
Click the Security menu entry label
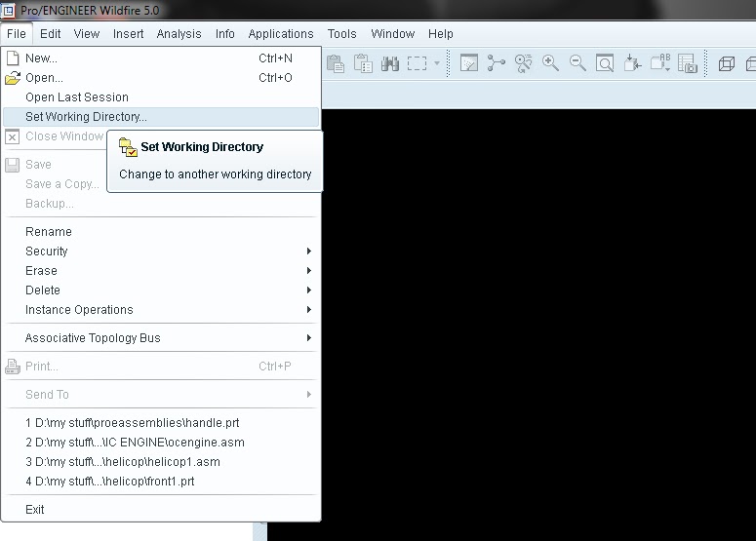click(46, 251)
